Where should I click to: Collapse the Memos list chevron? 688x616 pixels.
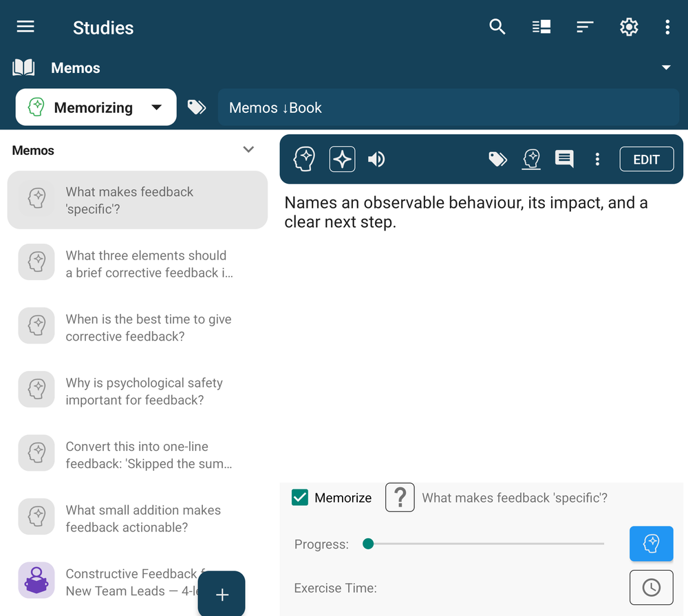248,150
